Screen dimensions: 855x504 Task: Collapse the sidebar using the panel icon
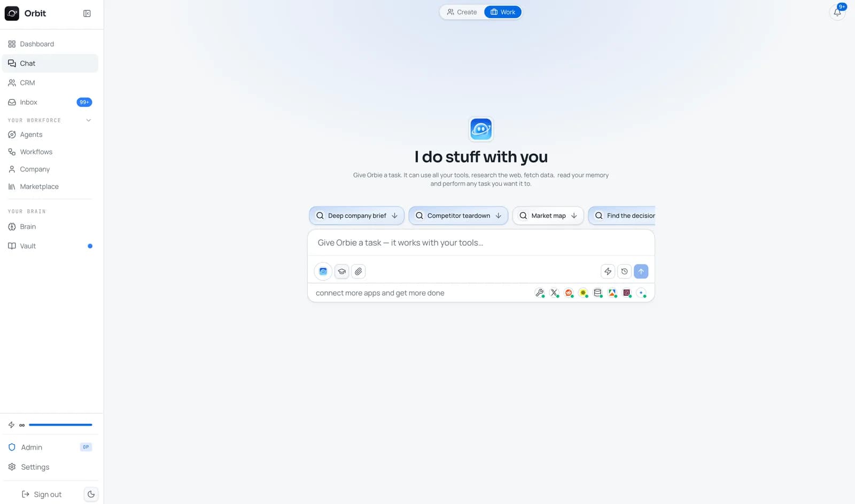(87, 13)
